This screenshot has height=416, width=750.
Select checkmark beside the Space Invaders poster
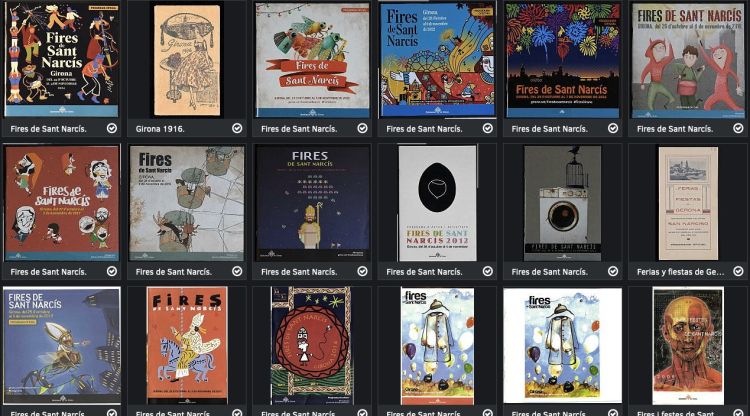(x=363, y=272)
